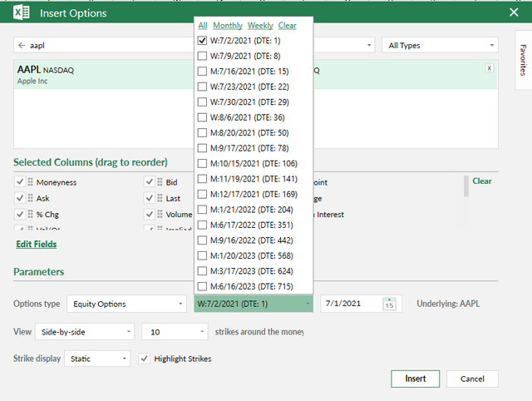Remove AAPL with the small x icon
This screenshot has height=401, width=532.
490,68
